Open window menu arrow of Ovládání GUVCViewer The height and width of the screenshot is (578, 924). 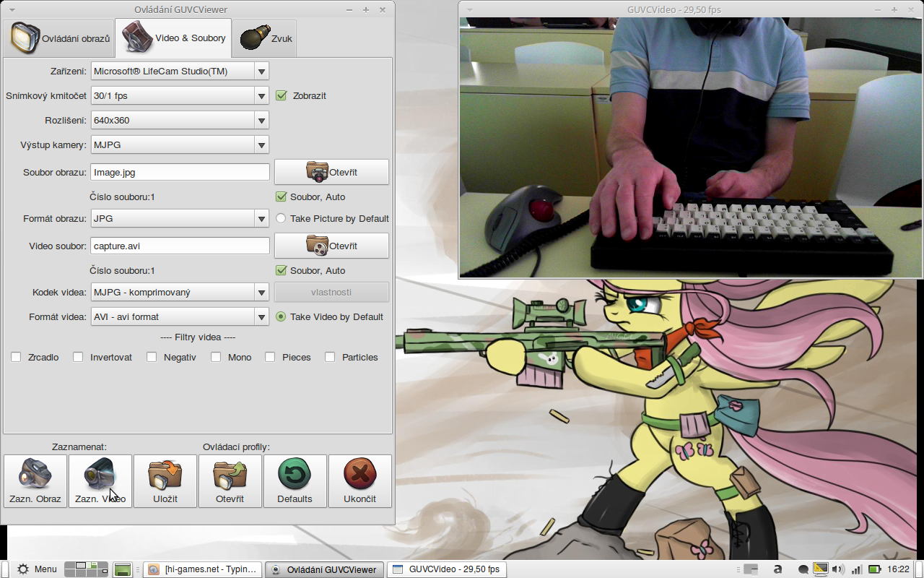coord(12,9)
